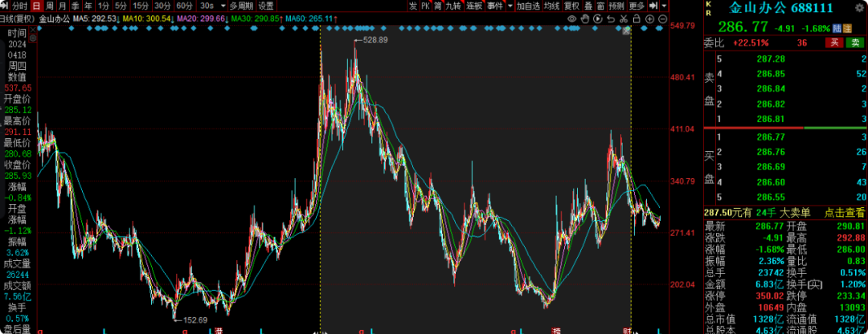The width and height of the screenshot is (868, 334).
Task: Click the MA10: 300.54 indicator label
Action: 149,18
